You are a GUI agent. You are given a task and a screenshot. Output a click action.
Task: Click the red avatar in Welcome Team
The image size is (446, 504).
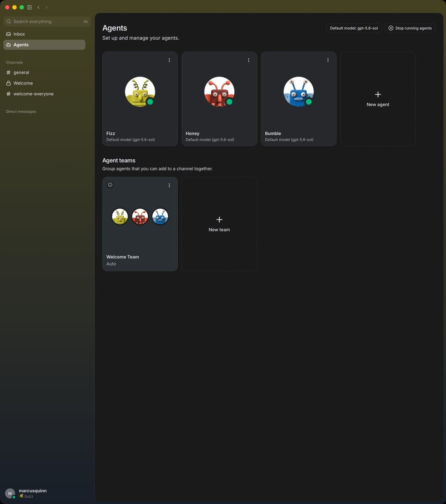[x=140, y=216]
